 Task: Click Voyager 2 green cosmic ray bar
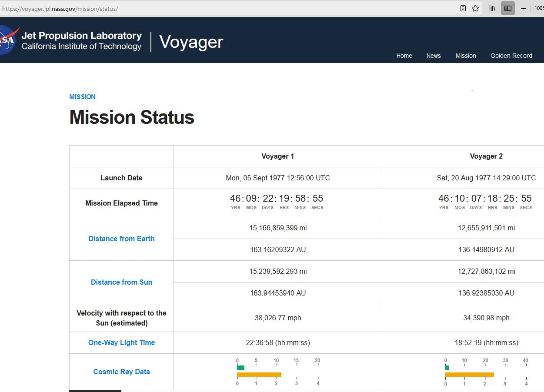(447, 367)
